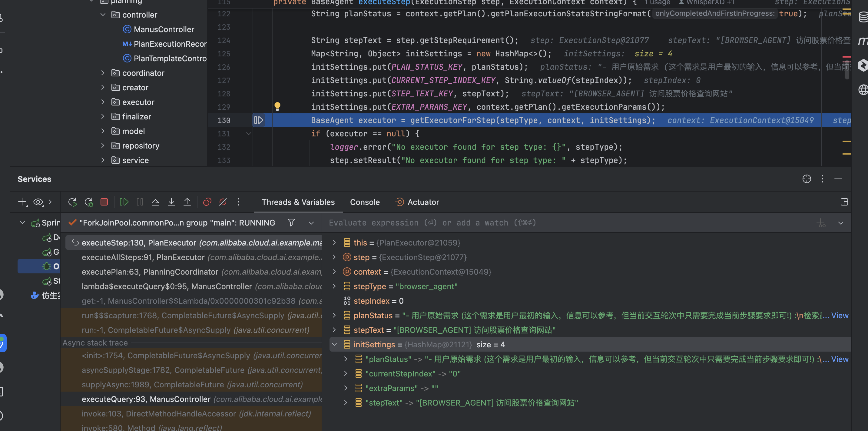Stop the running debug session
This screenshot has width=868, height=431.
click(x=104, y=202)
